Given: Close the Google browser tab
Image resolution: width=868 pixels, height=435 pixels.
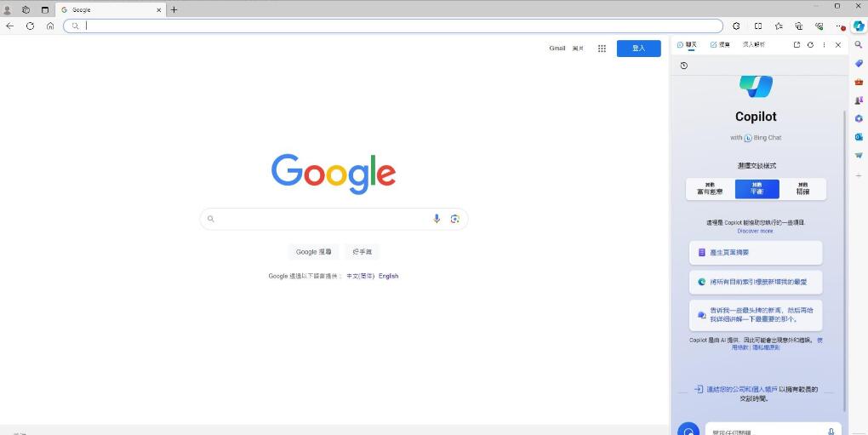Looking at the screenshot, I should tap(159, 10).
